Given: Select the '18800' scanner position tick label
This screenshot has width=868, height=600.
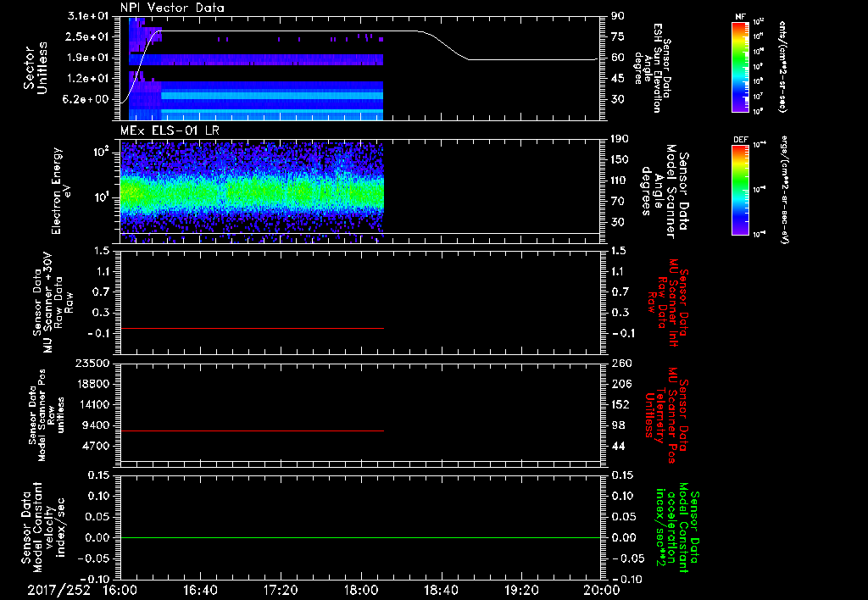Looking at the screenshot, I should pos(93,384).
